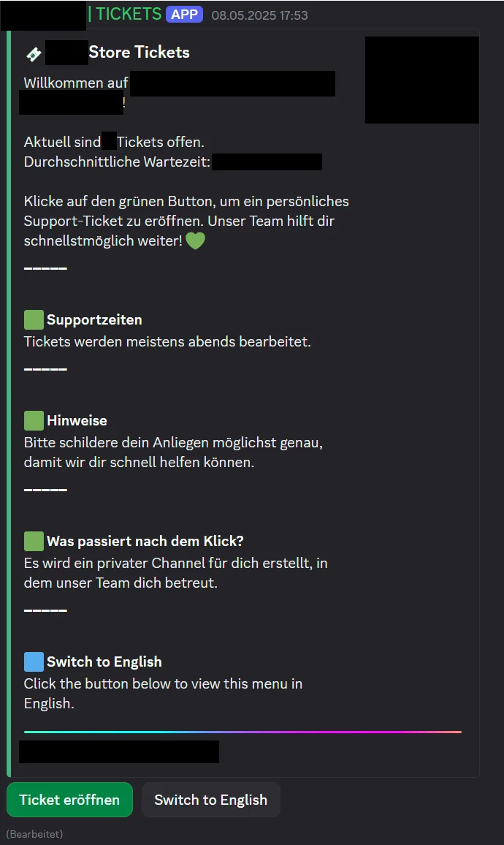This screenshot has height=845, width=504.
Task: Click the dashed separator under Supportzeiten section
Action: coord(45,368)
